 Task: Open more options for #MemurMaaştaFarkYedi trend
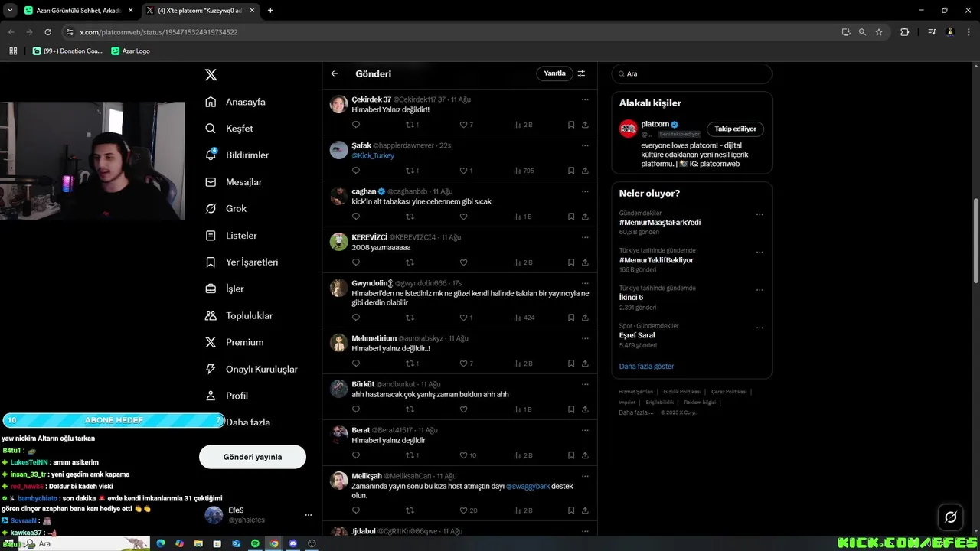click(759, 215)
